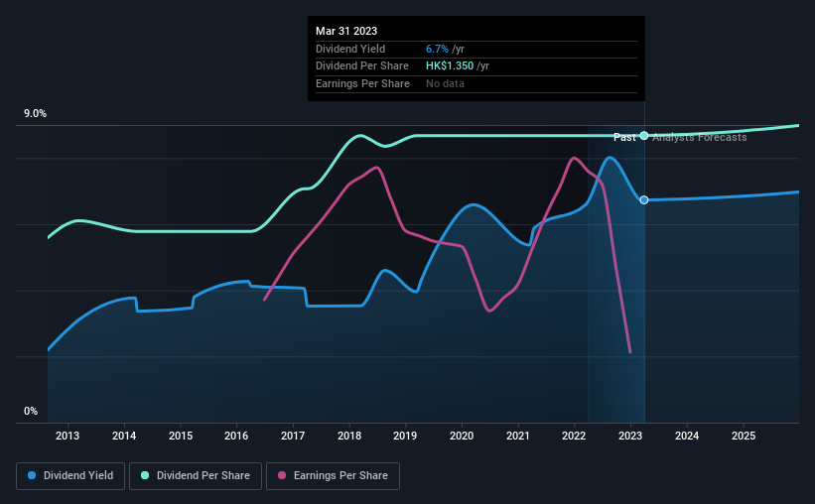Image resolution: width=815 pixels, height=504 pixels.
Task: Click the pink Earnings Per Share legend dot
Action: pos(282,475)
